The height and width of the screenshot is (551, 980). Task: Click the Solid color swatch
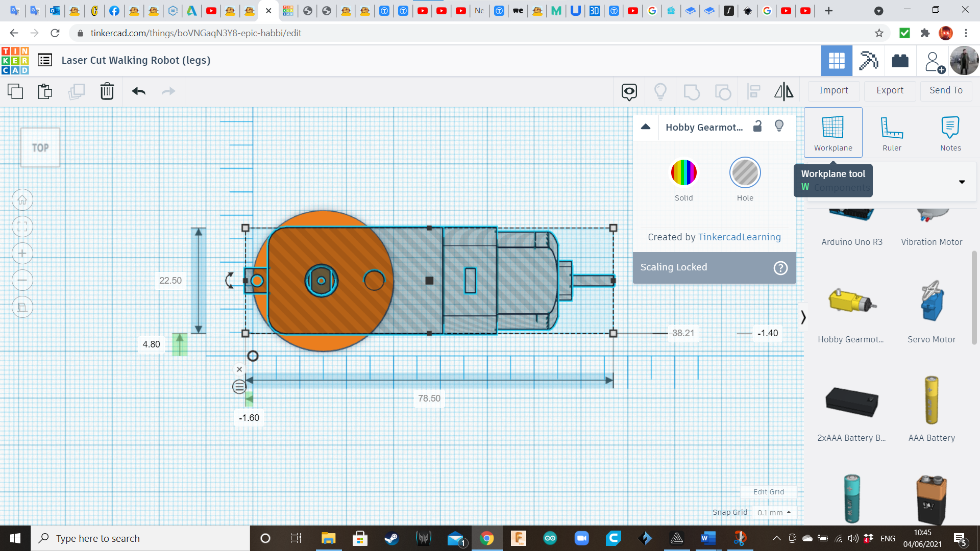point(684,172)
